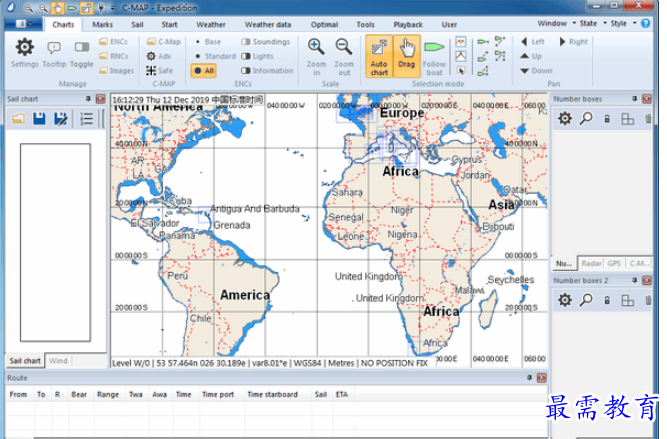Screen dimensions: 667x439
Task: Switch to the Wind panel tab
Action: coord(58,361)
